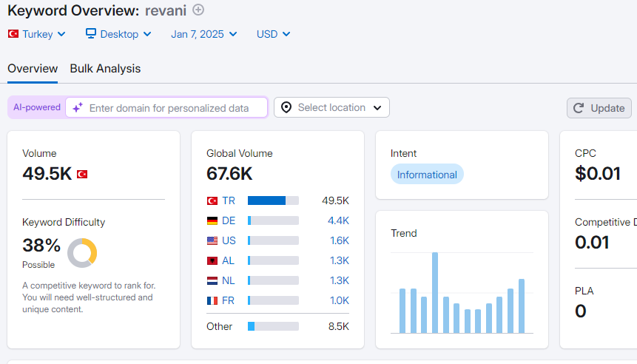637x364 pixels.
Task: Open the Jan 7, 2025 date dropdown
Action: tap(204, 34)
